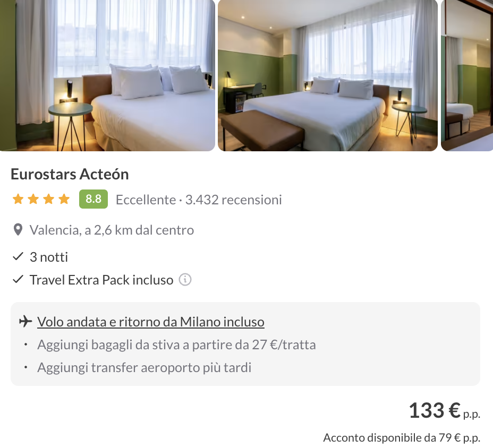Click the first gold rating star

pos(18,199)
